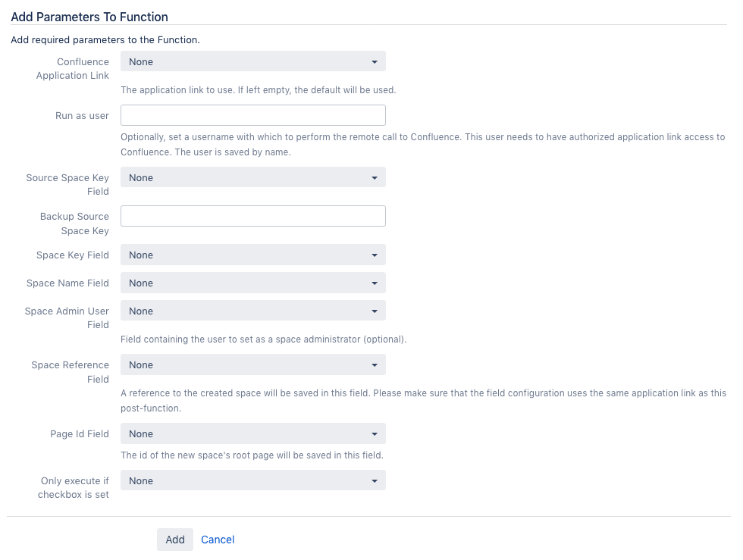Open the Space Key Field dropdown

pos(253,255)
